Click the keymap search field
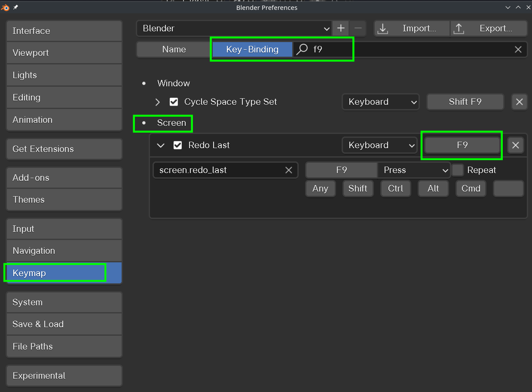This screenshot has width=532, height=392. [x=410, y=49]
